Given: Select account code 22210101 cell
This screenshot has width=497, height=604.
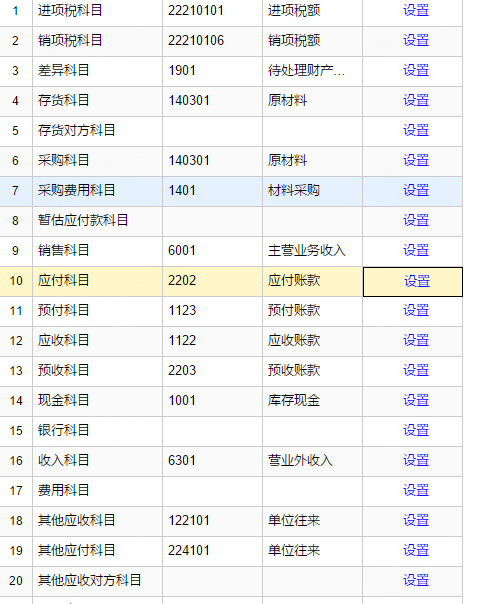Looking at the screenshot, I should point(212,11).
